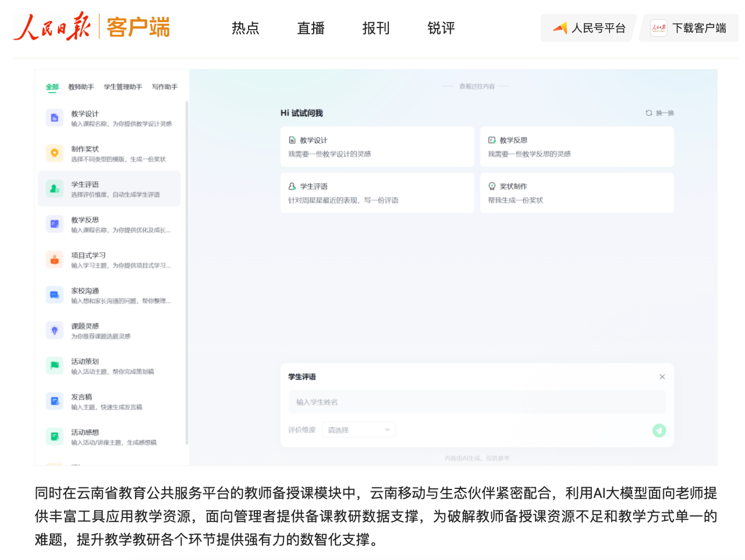
Task: Select the 活动策划 flag icon
Action: tap(54, 366)
